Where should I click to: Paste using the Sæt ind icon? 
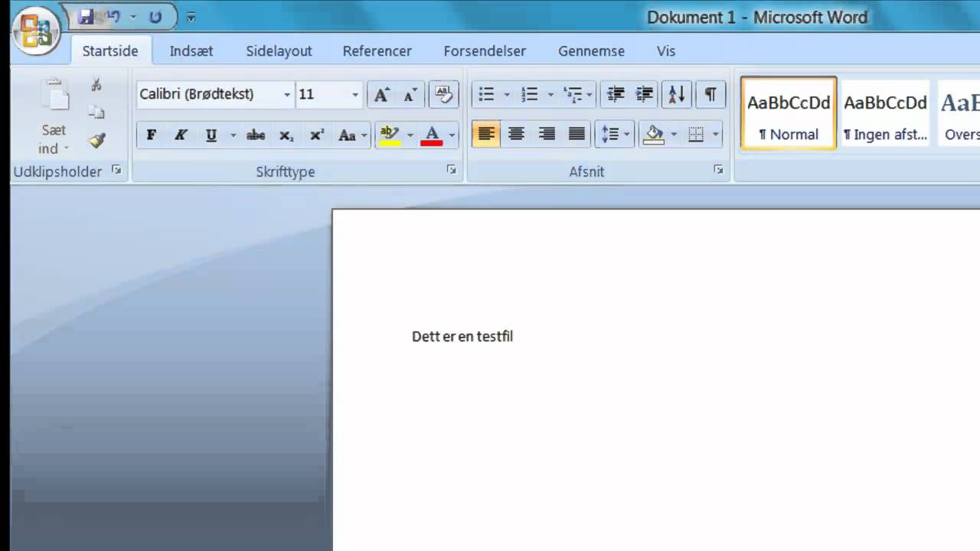click(54, 96)
